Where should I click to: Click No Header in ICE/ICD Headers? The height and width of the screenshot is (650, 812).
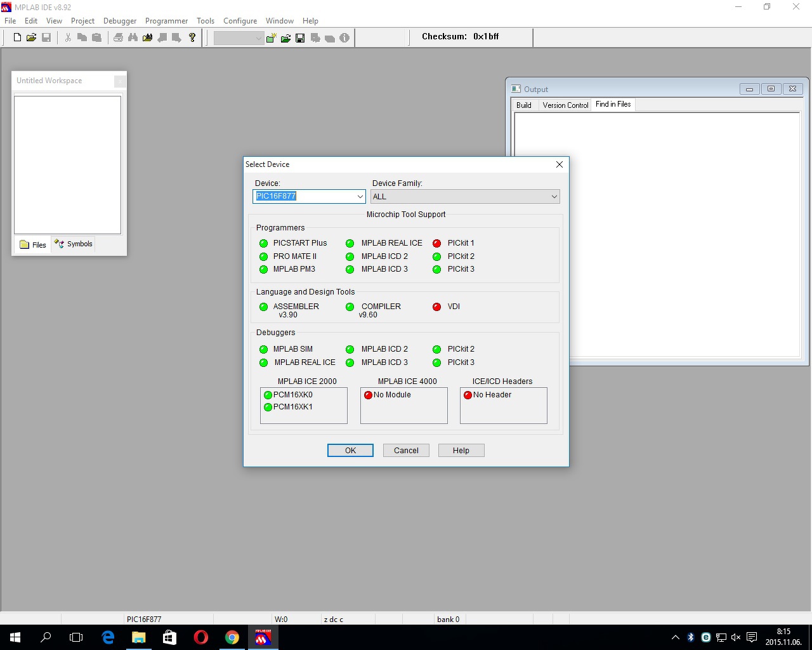[492, 395]
